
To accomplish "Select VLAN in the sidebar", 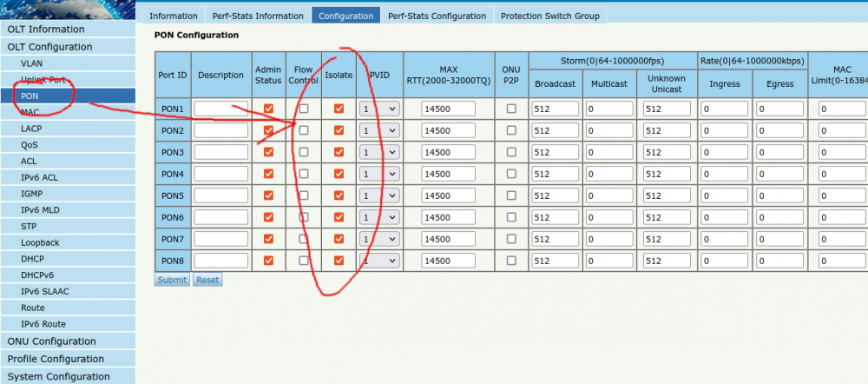I will [x=32, y=63].
